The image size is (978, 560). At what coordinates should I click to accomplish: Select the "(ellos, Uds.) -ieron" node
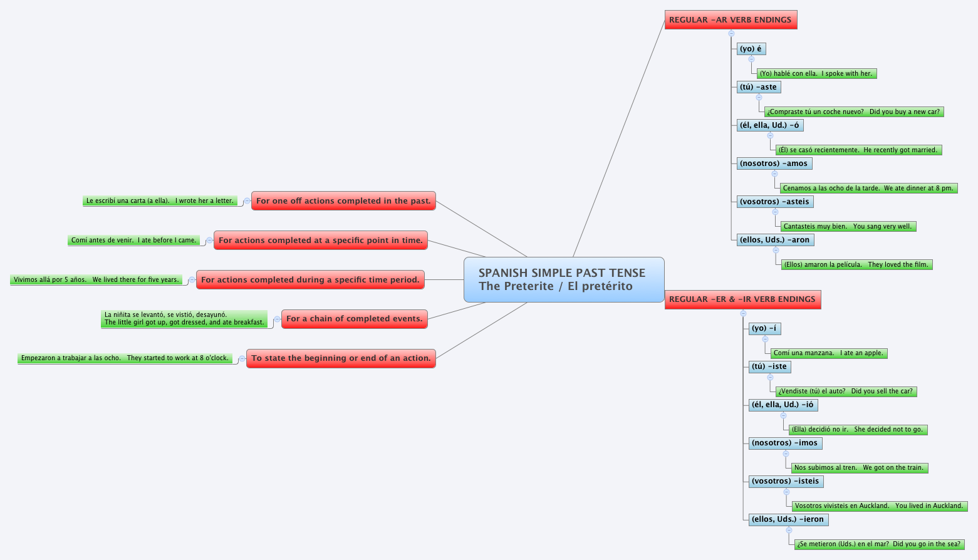[x=788, y=519]
